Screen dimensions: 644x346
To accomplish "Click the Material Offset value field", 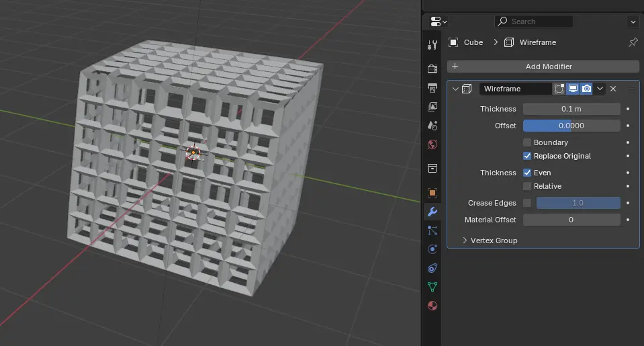I will point(571,220).
